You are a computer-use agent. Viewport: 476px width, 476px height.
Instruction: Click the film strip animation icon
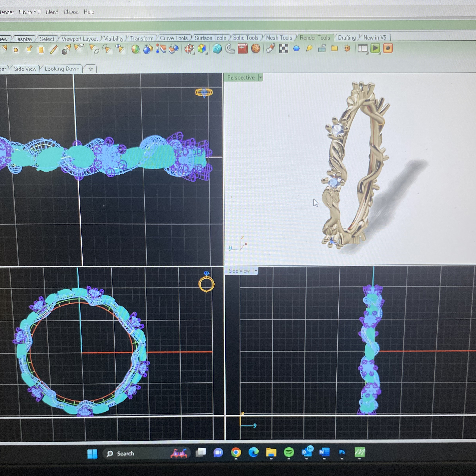[363, 48]
